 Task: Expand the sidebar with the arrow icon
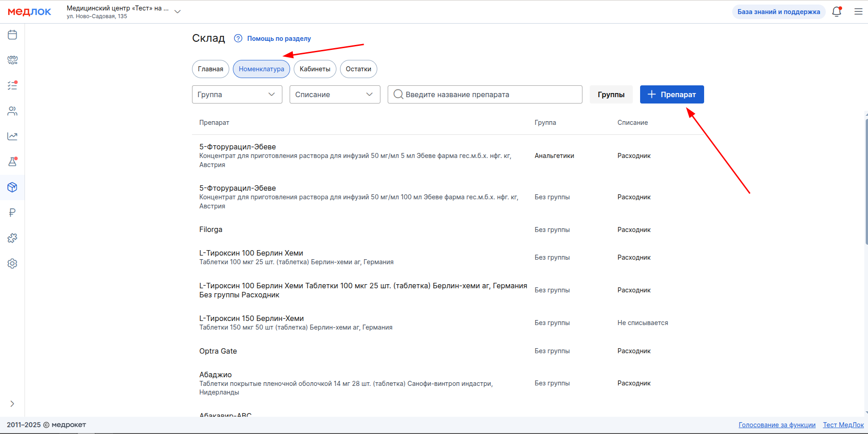click(12, 404)
